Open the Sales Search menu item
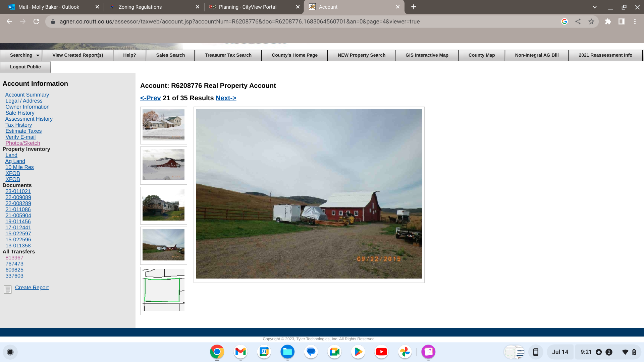Image resolution: width=644 pixels, height=362 pixels. coord(170,55)
